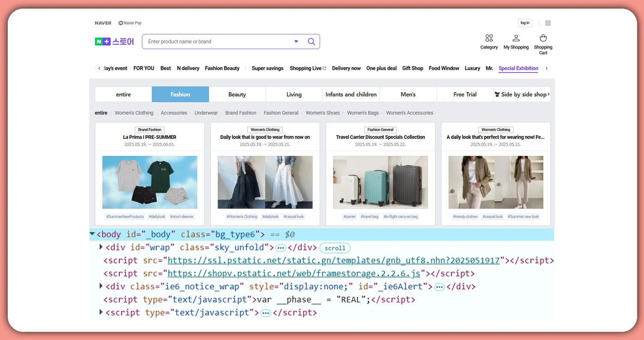Click the N+ 스토어 store logo
This screenshot has height=340, width=644.
(x=114, y=41)
